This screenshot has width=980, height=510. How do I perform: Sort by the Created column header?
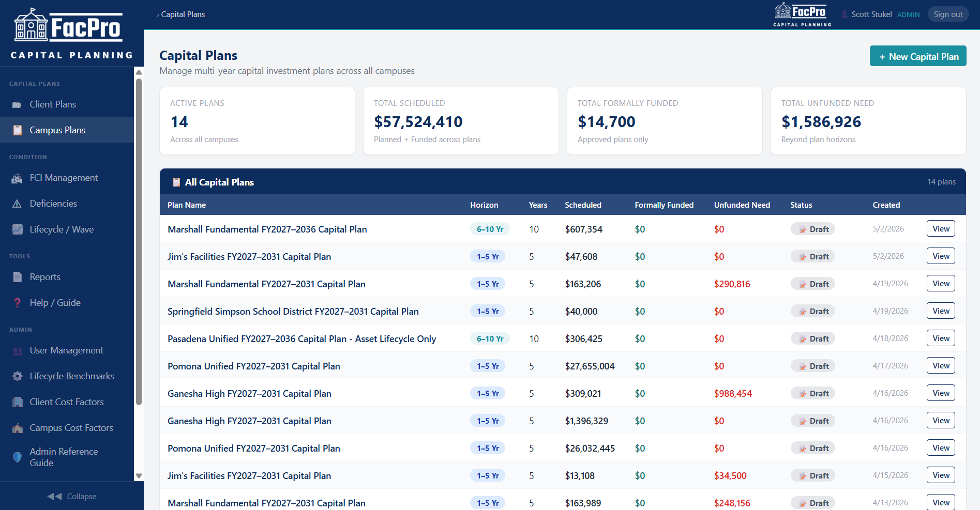click(x=886, y=205)
